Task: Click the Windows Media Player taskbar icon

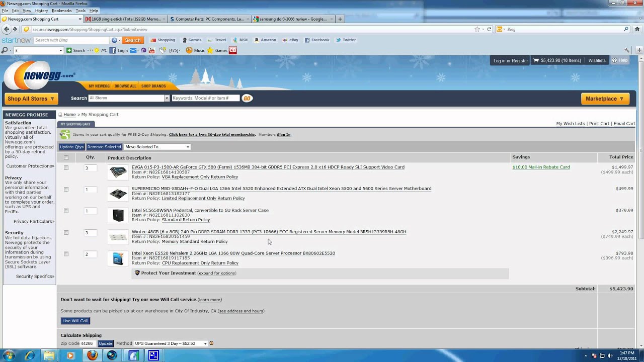Action: (x=70, y=355)
